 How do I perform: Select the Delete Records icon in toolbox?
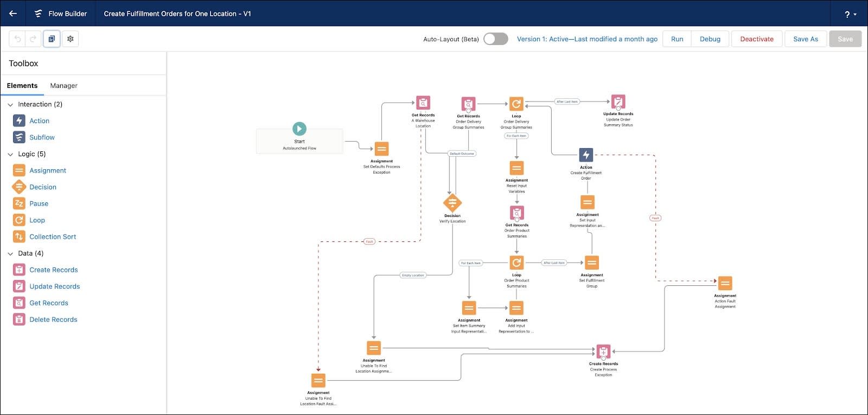click(x=19, y=320)
